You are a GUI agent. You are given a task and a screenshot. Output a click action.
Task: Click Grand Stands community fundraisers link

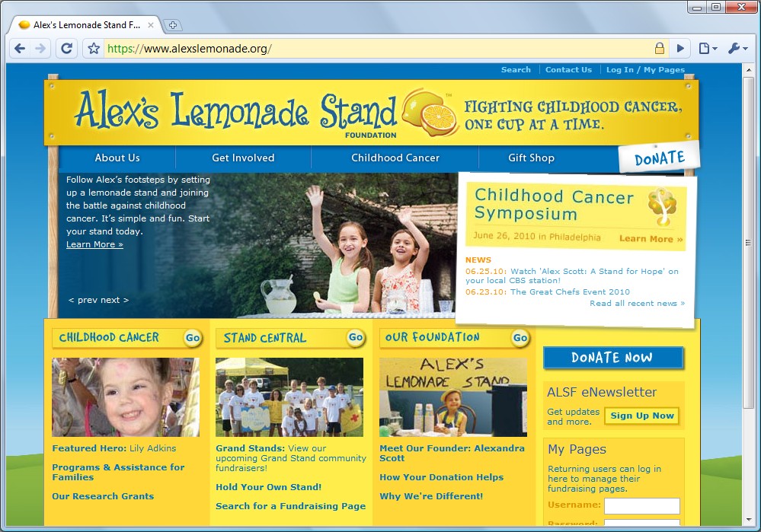point(291,458)
